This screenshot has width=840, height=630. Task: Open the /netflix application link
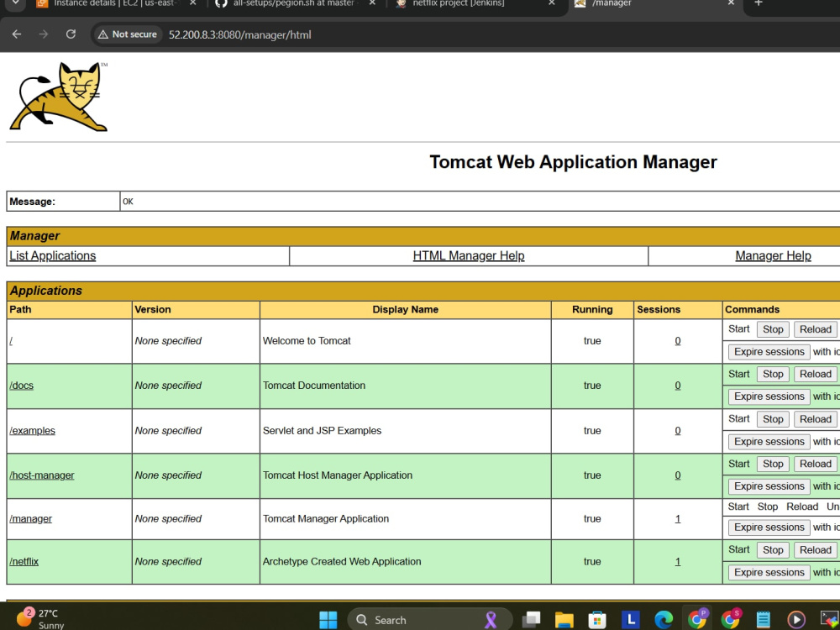click(24, 561)
